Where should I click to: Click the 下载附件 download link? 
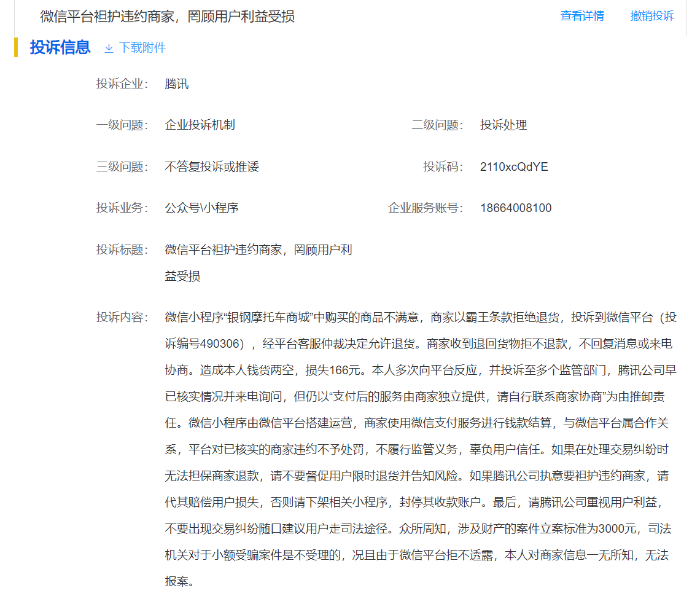point(142,48)
